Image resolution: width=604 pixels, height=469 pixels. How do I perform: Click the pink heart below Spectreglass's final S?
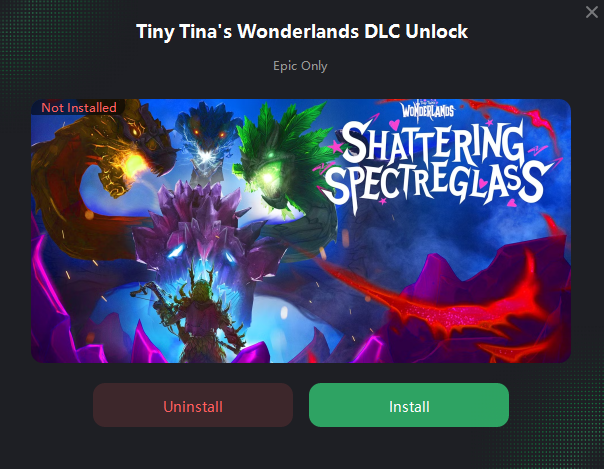pyautogui.click(x=512, y=203)
